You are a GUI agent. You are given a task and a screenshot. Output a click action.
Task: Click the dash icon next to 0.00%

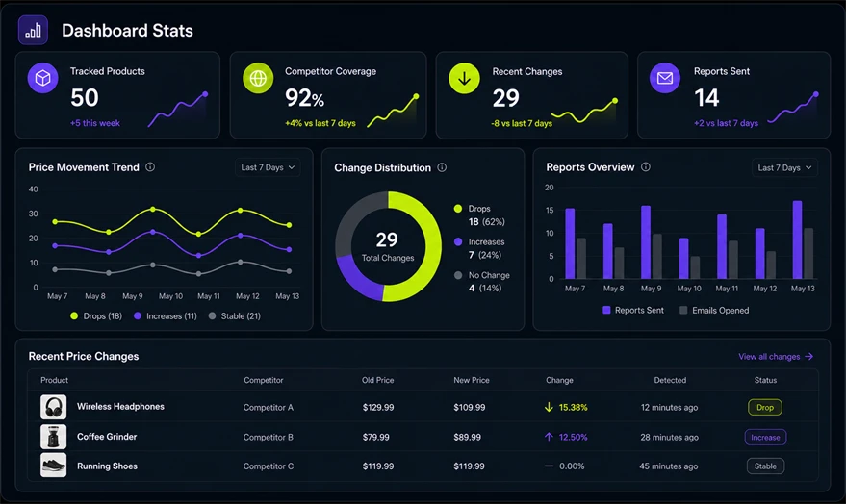(549, 466)
